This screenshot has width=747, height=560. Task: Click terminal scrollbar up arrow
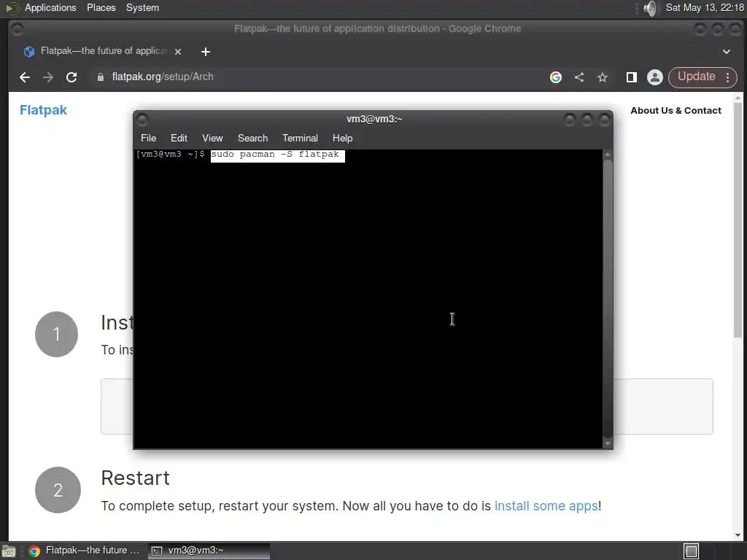click(x=608, y=155)
